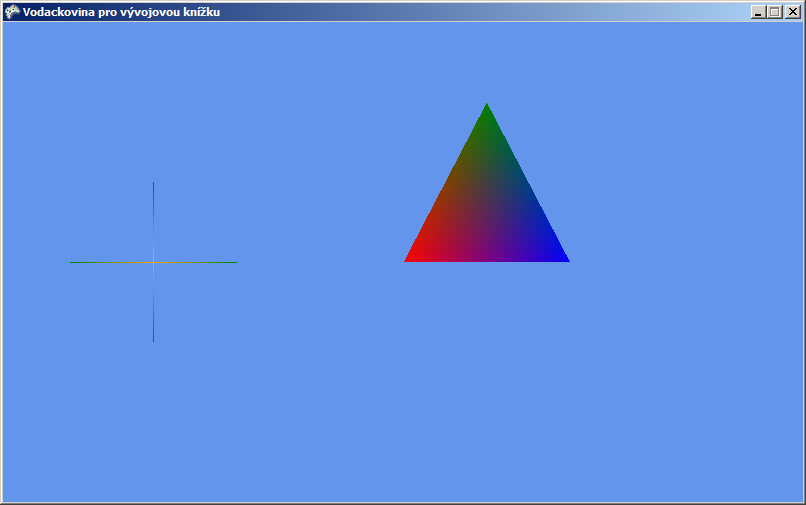Click the left end of the horizontal line

coord(71,262)
